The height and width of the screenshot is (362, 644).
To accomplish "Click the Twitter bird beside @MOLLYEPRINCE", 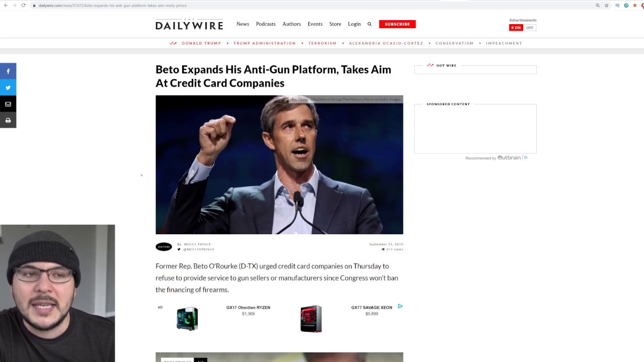I will [x=179, y=249].
